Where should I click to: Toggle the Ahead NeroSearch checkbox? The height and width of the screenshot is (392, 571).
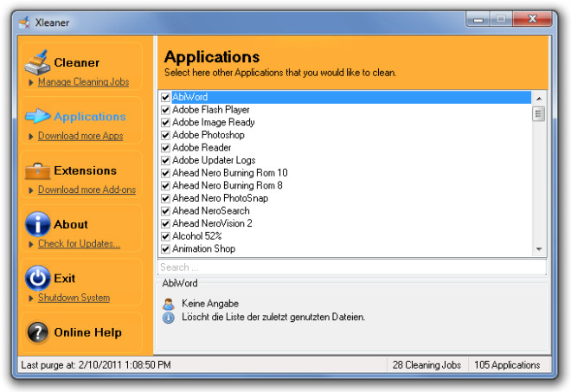(x=166, y=211)
